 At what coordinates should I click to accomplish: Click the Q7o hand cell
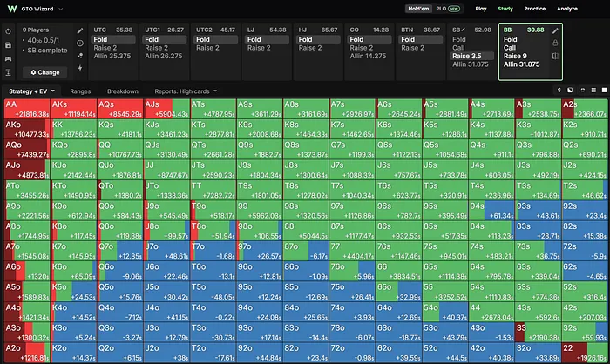tap(120, 251)
